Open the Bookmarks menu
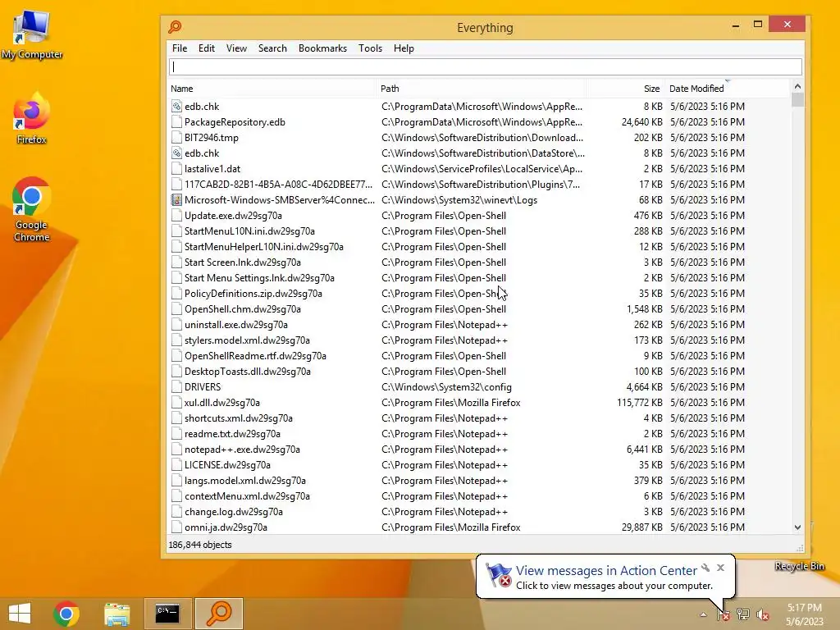 pos(322,48)
